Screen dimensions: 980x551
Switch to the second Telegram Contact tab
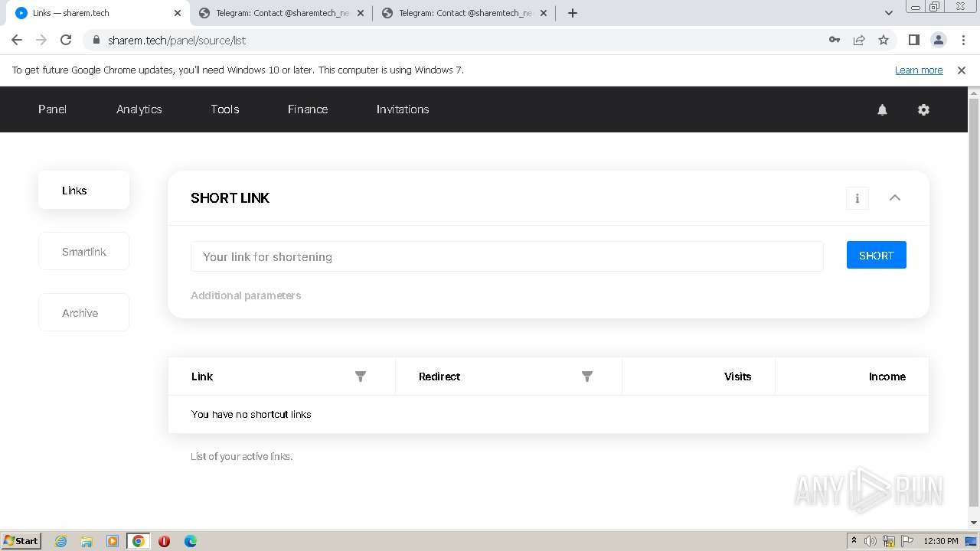pos(463,13)
